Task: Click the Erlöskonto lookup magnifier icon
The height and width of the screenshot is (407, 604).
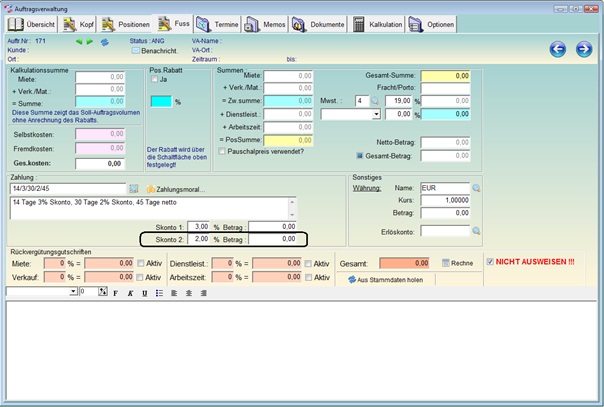Action: [476, 230]
